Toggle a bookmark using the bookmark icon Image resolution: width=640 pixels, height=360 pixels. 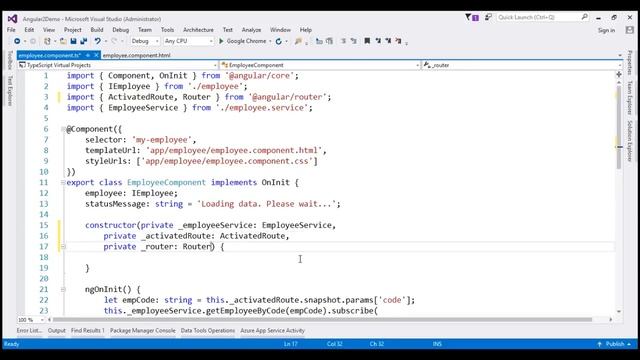(x=367, y=41)
